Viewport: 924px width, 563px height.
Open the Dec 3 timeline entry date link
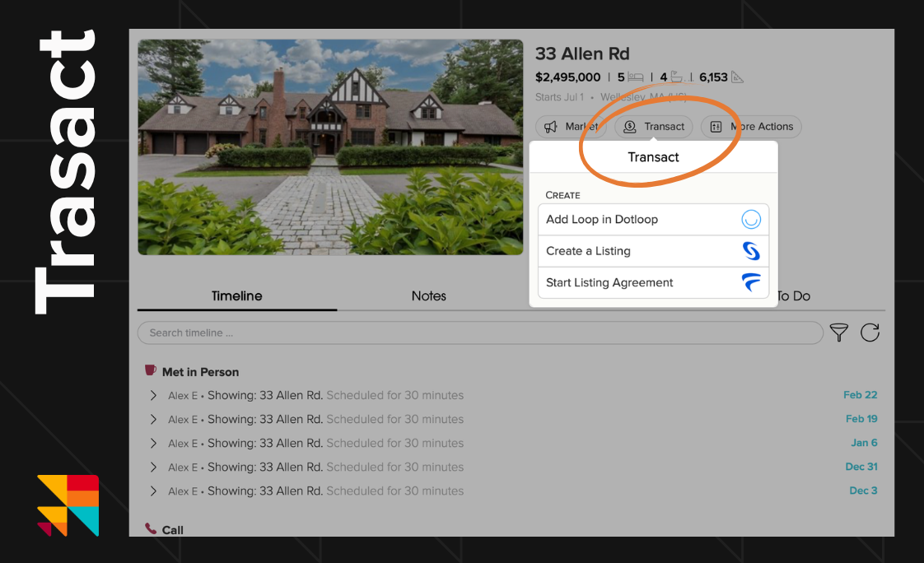pyautogui.click(x=861, y=490)
